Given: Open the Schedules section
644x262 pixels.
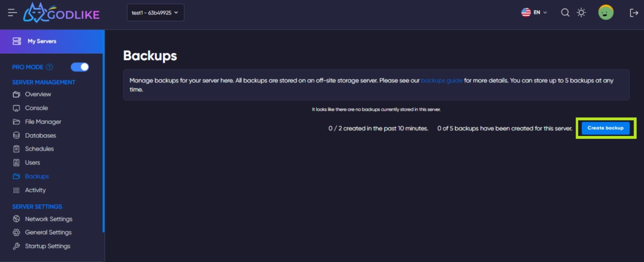Looking at the screenshot, I should (39, 149).
